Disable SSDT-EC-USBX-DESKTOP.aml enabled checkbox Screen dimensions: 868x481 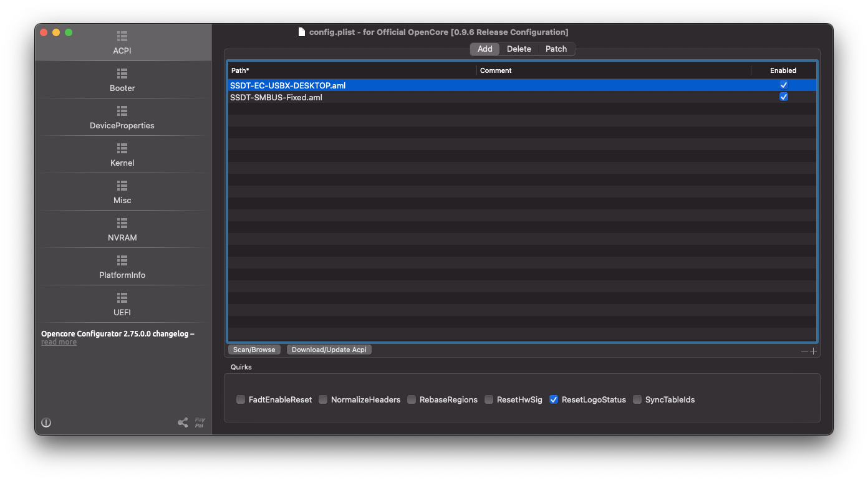[x=784, y=85]
